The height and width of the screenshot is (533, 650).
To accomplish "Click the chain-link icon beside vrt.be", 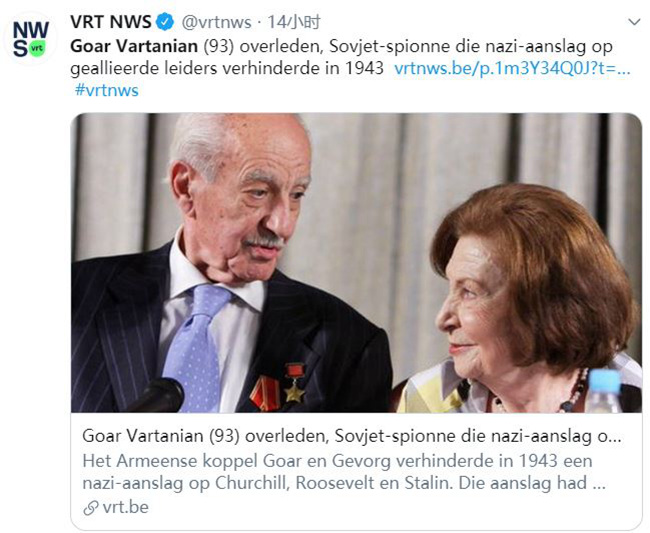I will [91, 508].
